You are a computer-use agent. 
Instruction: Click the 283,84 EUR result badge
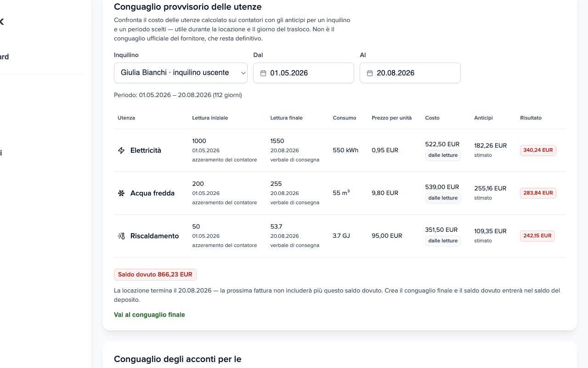tap(538, 193)
